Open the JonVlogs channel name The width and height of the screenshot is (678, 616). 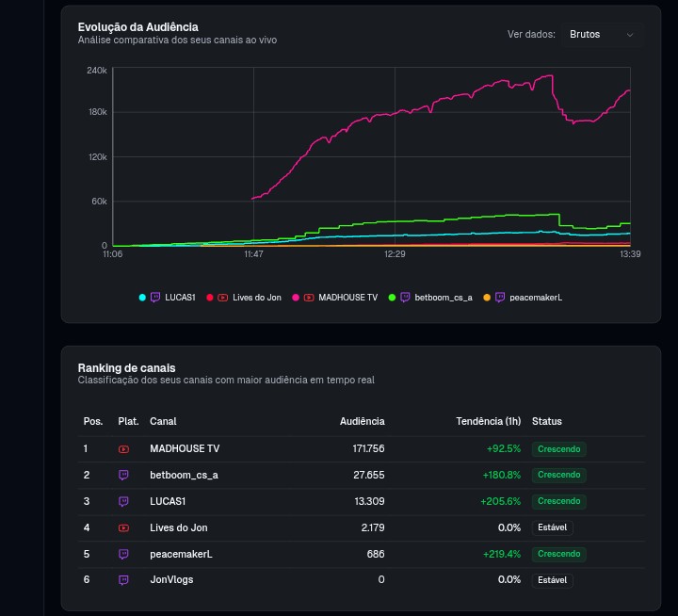point(171,579)
